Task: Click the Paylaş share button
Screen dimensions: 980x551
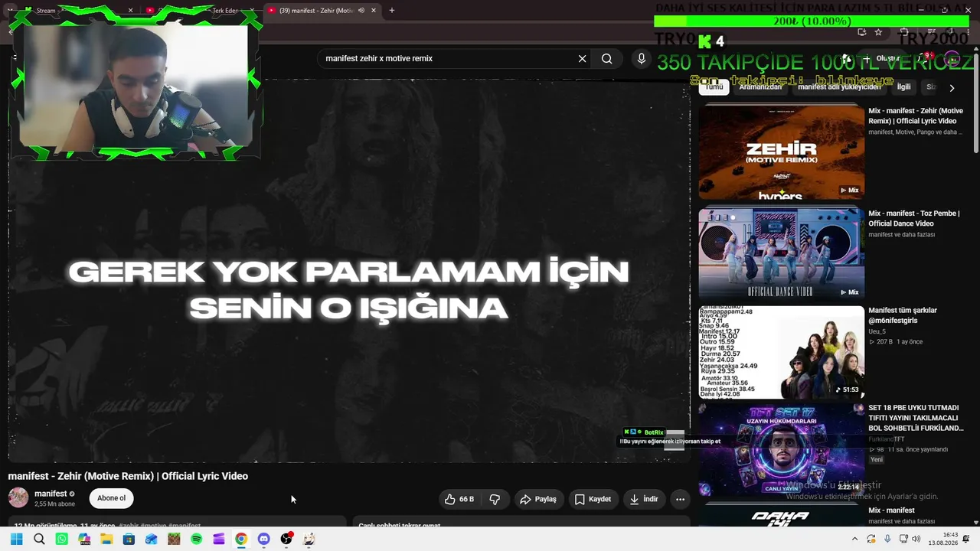Action: tap(538, 499)
